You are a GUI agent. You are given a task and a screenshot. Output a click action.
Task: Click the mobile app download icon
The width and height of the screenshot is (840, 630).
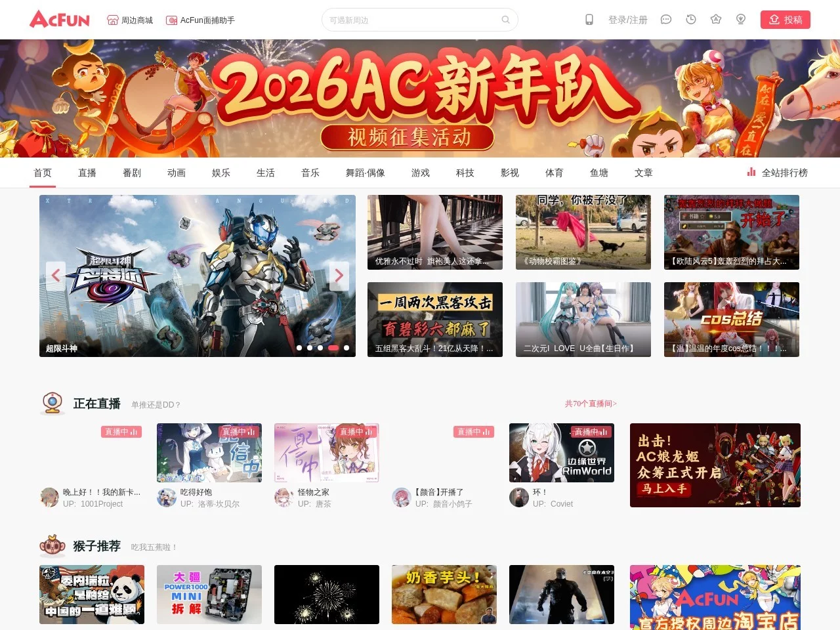(588, 20)
